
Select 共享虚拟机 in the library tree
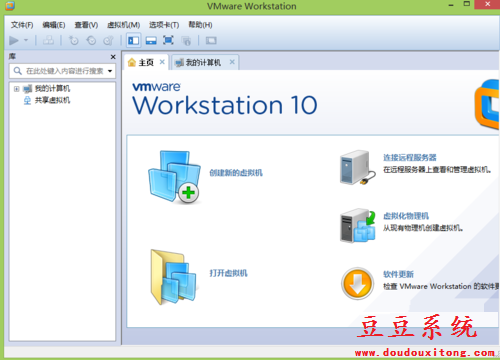coord(52,100)
